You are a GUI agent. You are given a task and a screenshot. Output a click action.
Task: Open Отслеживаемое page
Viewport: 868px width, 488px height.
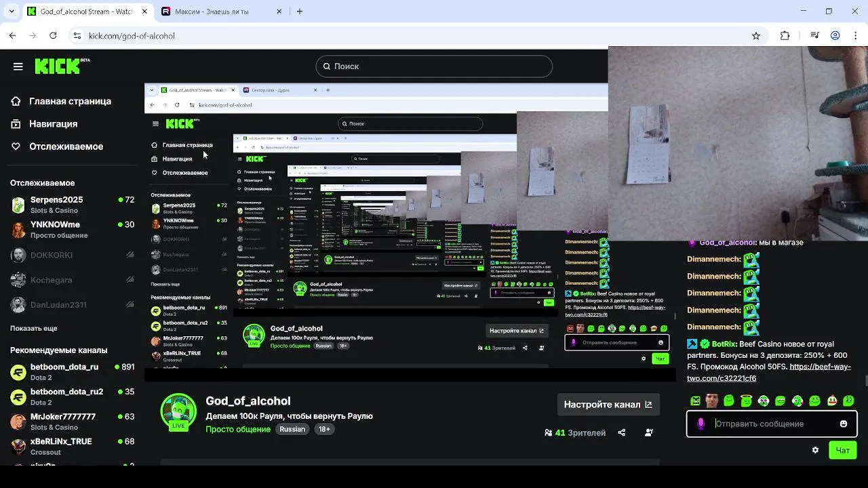point(66,146)
